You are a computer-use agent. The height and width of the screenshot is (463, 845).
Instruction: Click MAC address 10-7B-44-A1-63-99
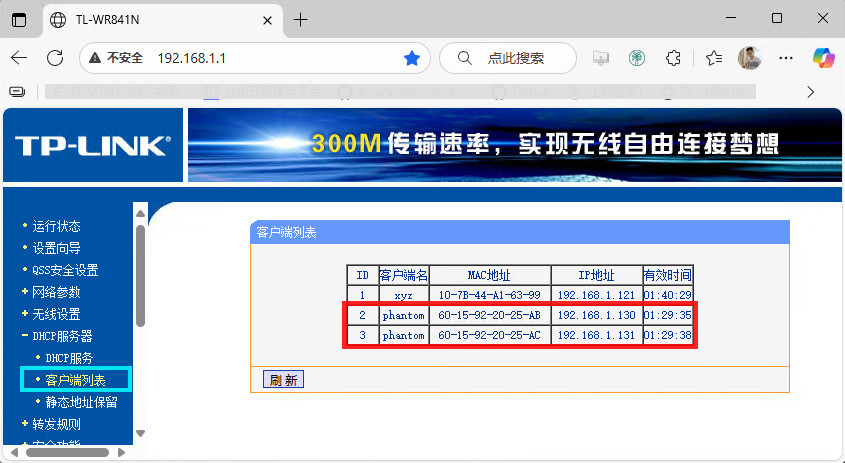489,295
